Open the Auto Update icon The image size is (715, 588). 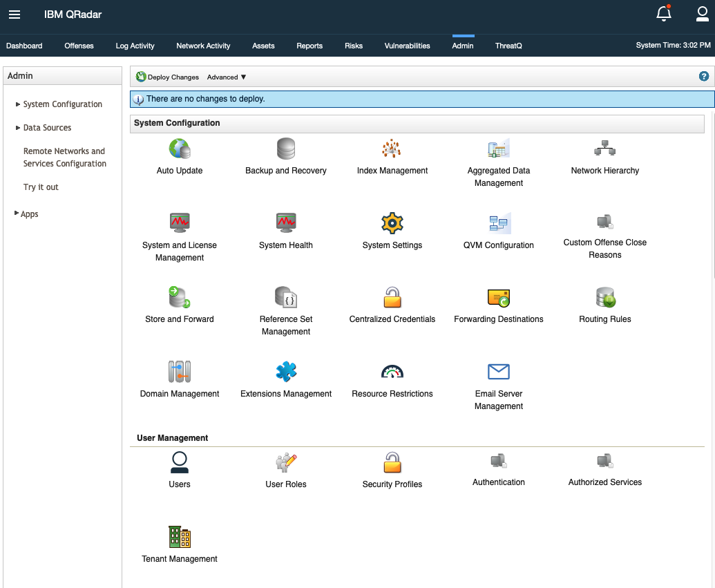click(x=180, y=149)
